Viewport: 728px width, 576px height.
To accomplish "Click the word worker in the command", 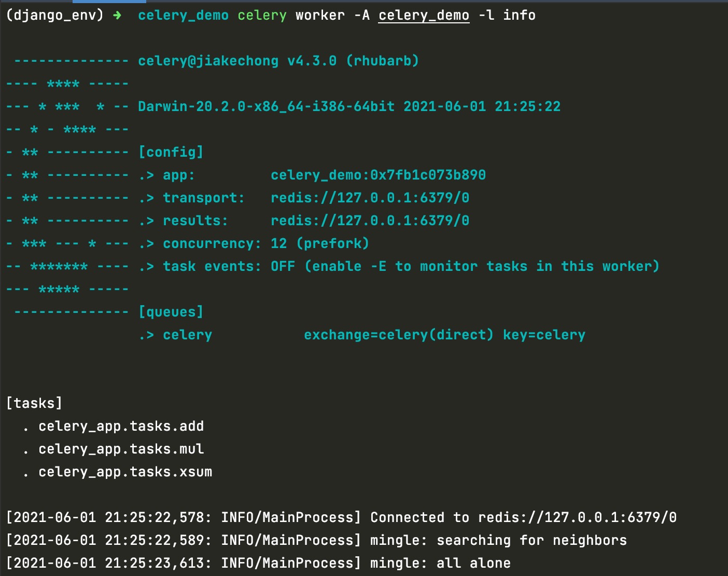I will (x=320, y=16).
